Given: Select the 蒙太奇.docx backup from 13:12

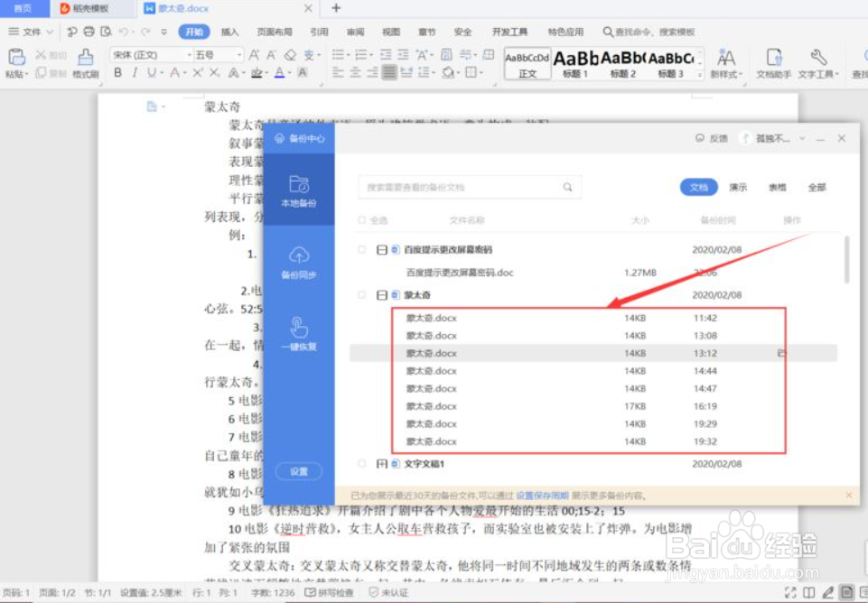Looking at the screenshot, I should 593,353.
